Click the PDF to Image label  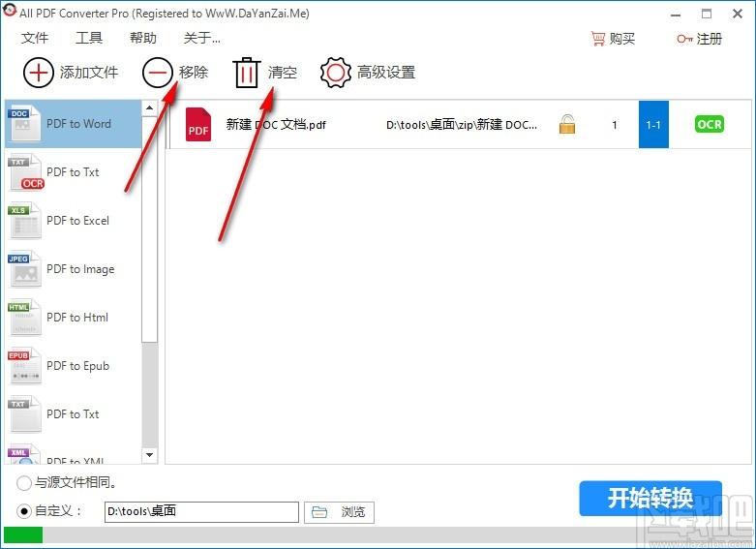click(x=80, y=269)
